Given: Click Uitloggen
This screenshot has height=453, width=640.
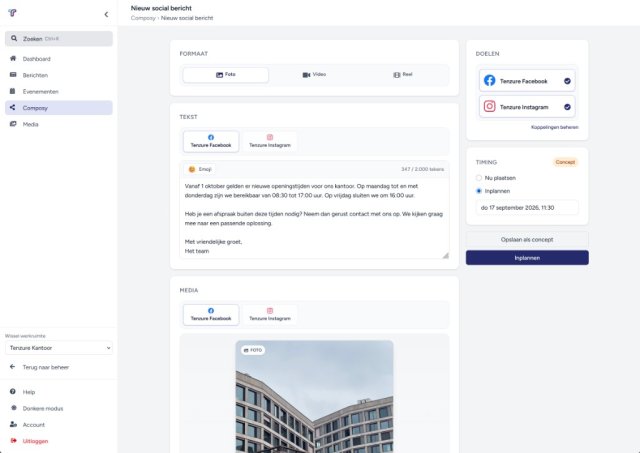Looking at the screenshot, I should 59,441.
